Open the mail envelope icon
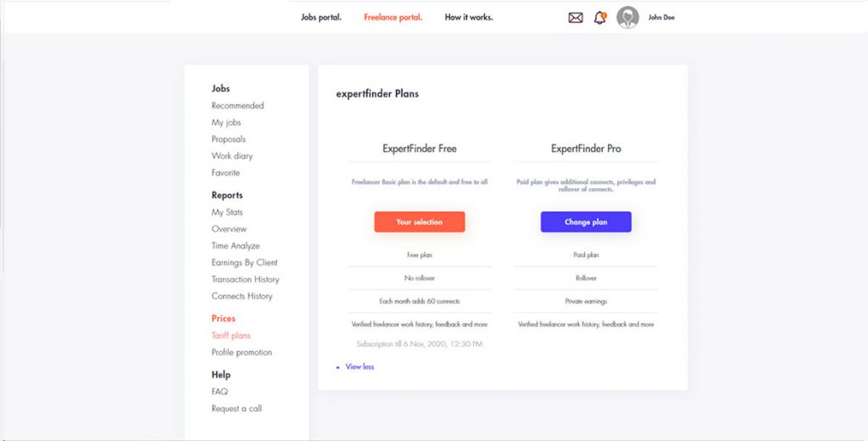This screenshot has width=868, height=441. (576, 18)
